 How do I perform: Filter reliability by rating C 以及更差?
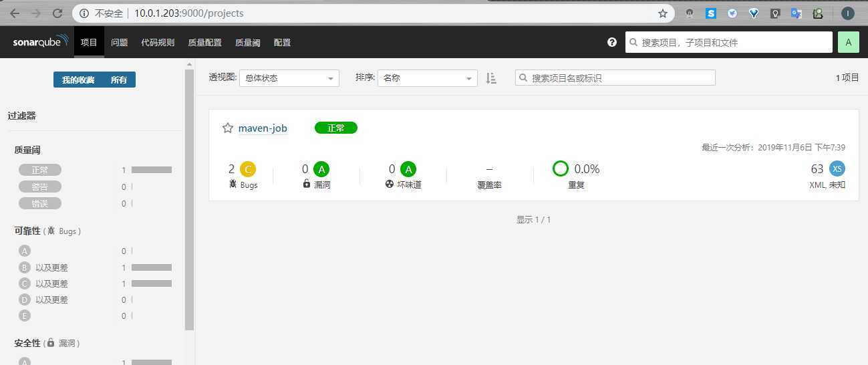pyautogui.click(x=43, y=283)
